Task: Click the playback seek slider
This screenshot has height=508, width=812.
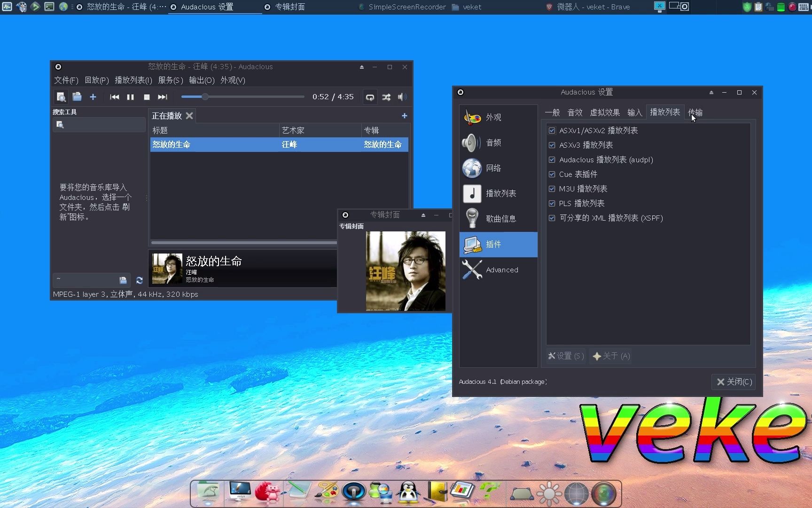Action: point(242,97)
